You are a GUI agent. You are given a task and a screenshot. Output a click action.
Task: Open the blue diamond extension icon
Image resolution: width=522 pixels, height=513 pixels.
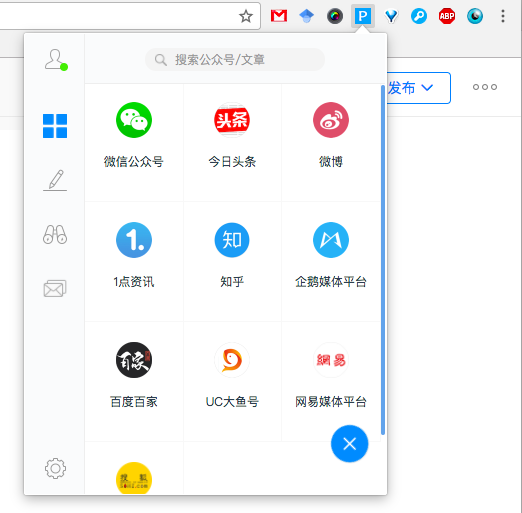pos(307,16)
